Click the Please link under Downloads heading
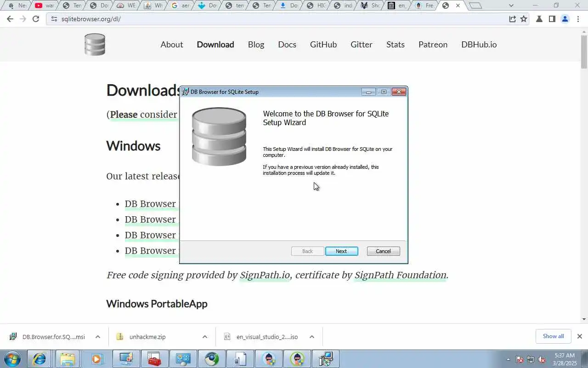 (x=124, y=115)
